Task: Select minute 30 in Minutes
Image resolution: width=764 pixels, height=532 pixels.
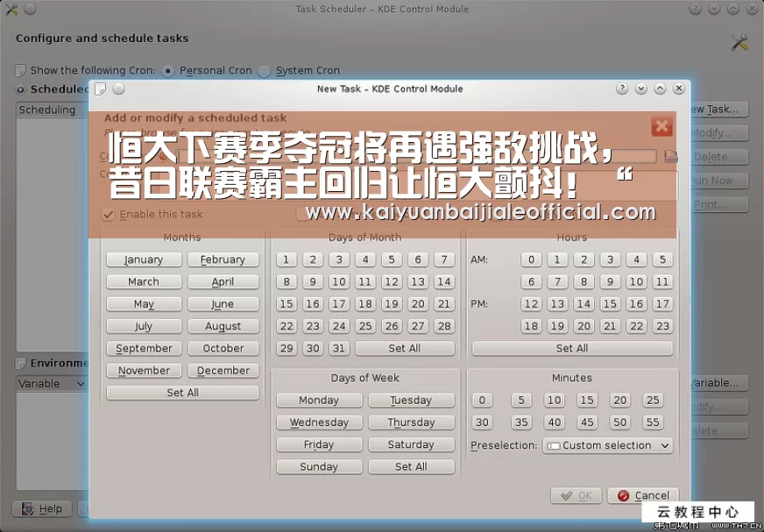Action: [x=482, y=422]
